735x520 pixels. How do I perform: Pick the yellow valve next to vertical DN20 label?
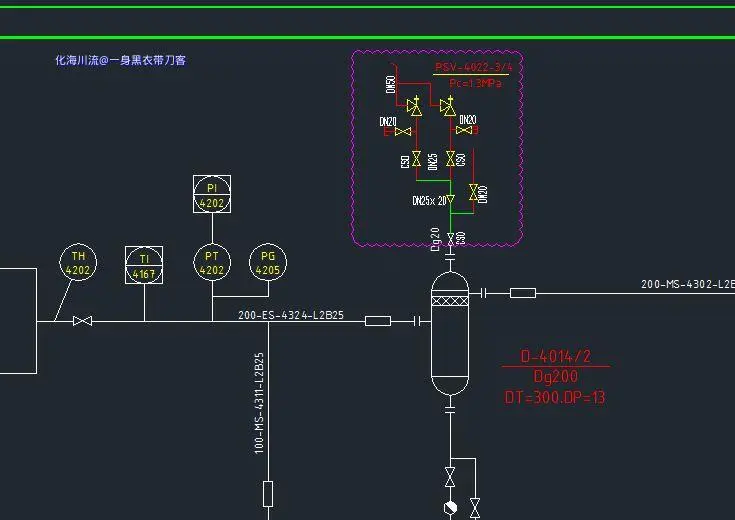pos(473,192)
